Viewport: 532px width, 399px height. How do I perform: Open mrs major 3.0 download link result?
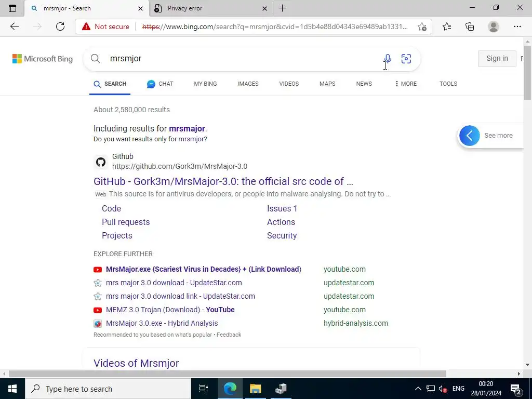pos(180,296)
